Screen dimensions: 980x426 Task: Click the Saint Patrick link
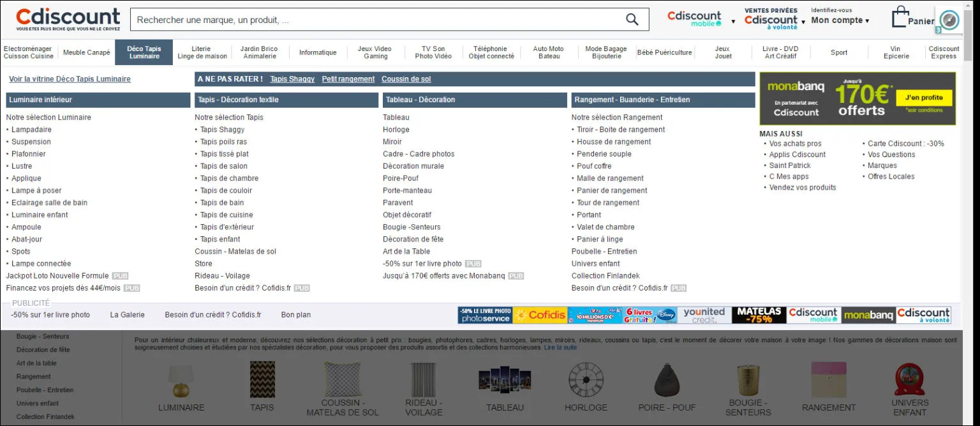pos(790,165)
